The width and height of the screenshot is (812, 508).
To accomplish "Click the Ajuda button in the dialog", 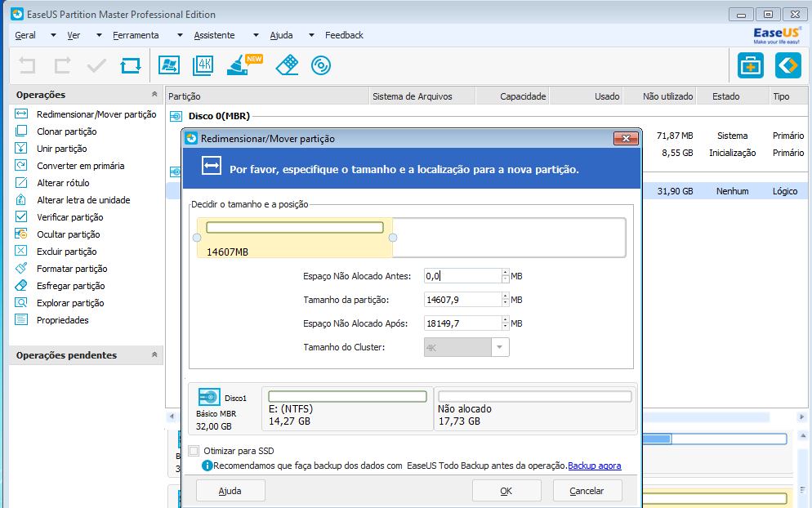I will pyautogui.click(x=230, y=490).
